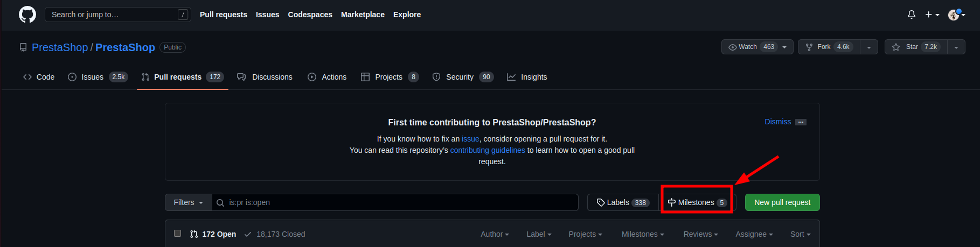This screenshot has height=247, width=980.
Task: Switch to the Discussions tab
Action: (265, 77)
